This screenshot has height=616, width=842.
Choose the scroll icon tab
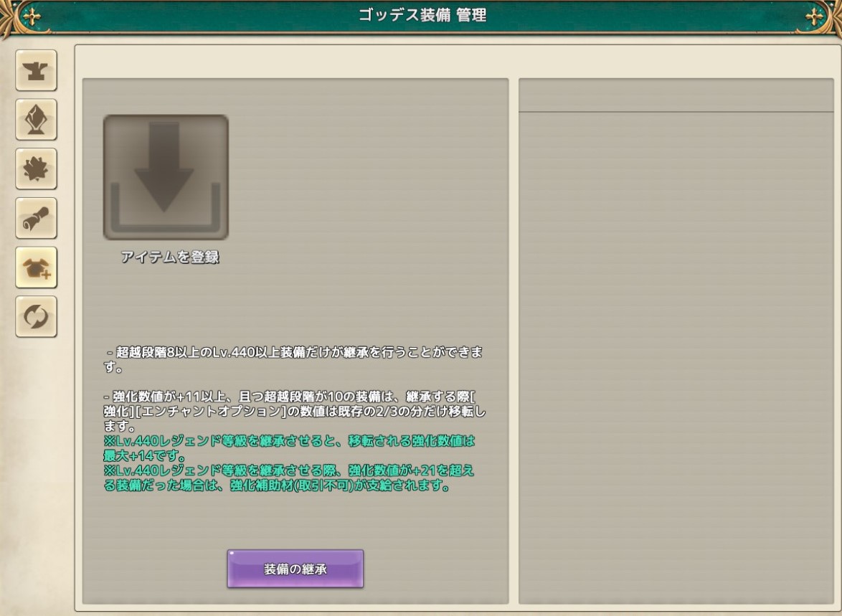coord(36,219)
